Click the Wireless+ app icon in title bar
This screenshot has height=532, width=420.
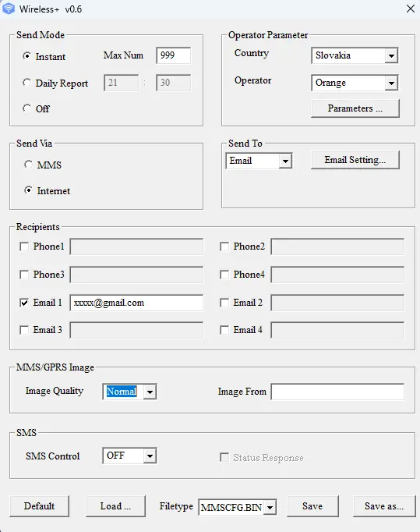point(9,9)
